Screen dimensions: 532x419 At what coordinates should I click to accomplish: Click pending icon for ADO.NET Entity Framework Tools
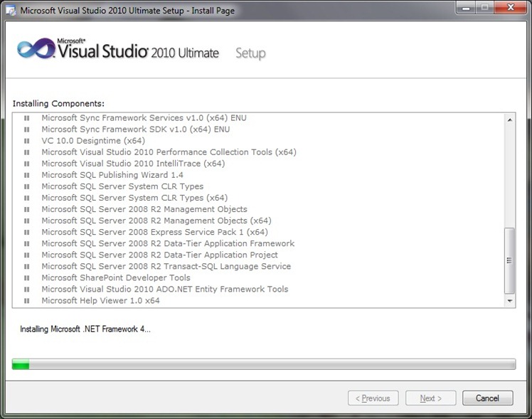pyautogui.click(x=27, y=290)
